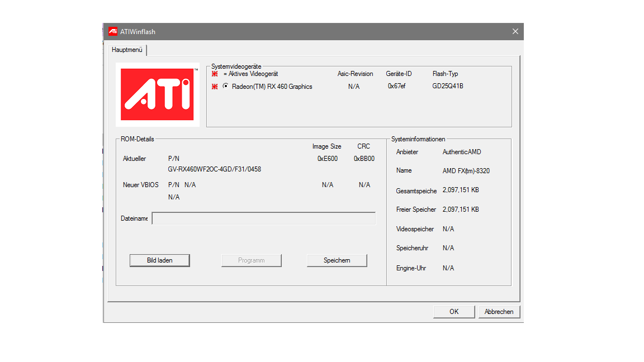Click the Speicheruhr label

(x=413, y=248)
